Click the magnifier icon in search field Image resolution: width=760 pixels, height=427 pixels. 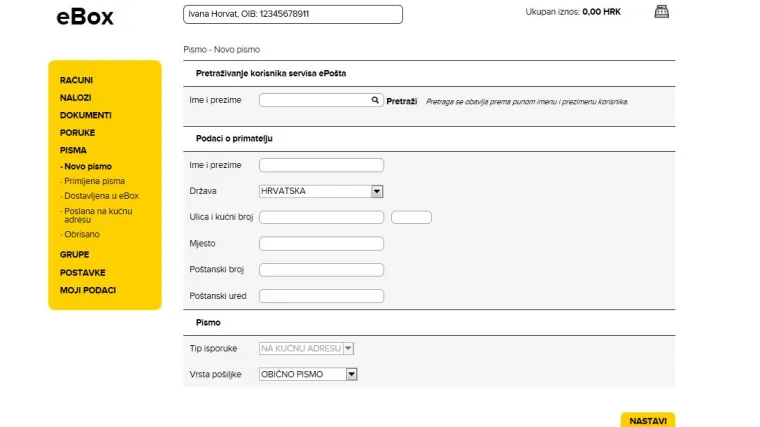tap(376, 100)
